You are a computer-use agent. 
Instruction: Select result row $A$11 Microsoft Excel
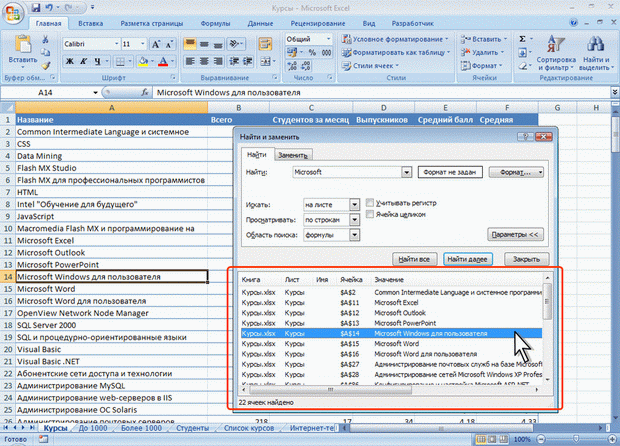[391, 303]
